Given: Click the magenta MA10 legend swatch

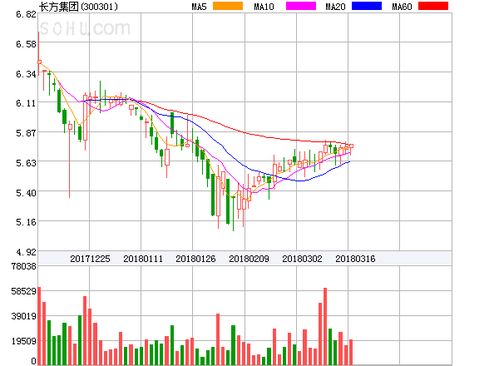Looking at the screenshot, I should [301, 6].
